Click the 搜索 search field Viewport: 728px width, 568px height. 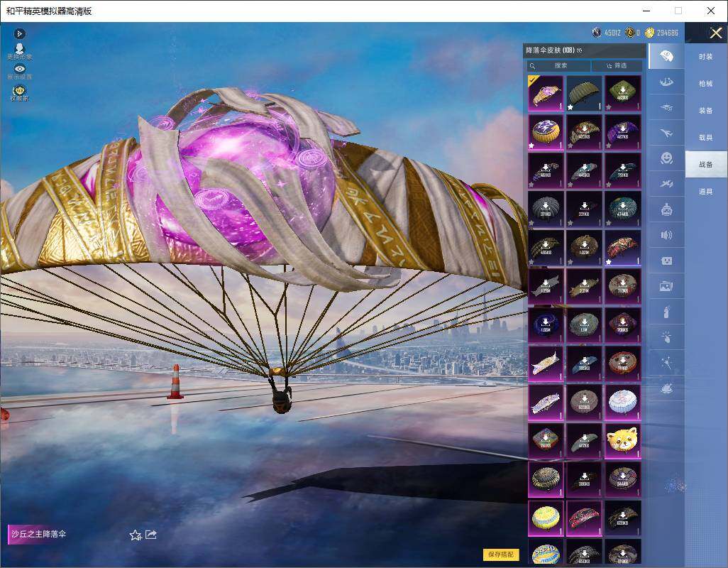[x=558, y=65]
